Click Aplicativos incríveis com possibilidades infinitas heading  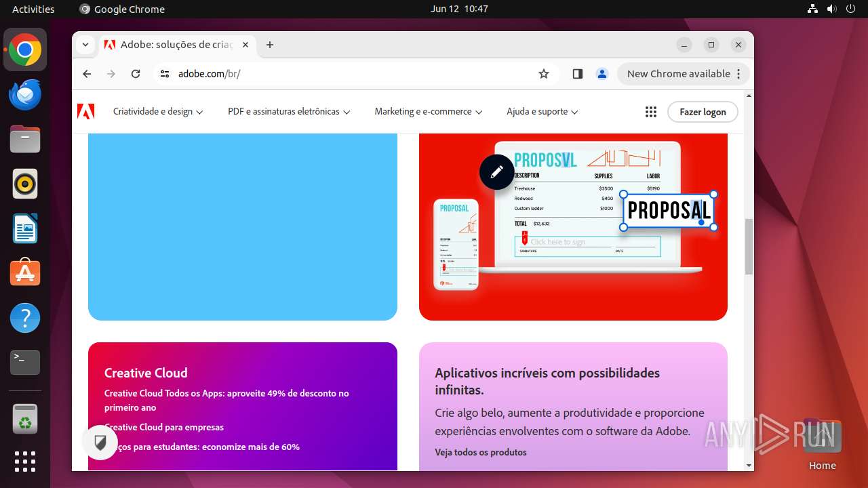coord(547,382)
